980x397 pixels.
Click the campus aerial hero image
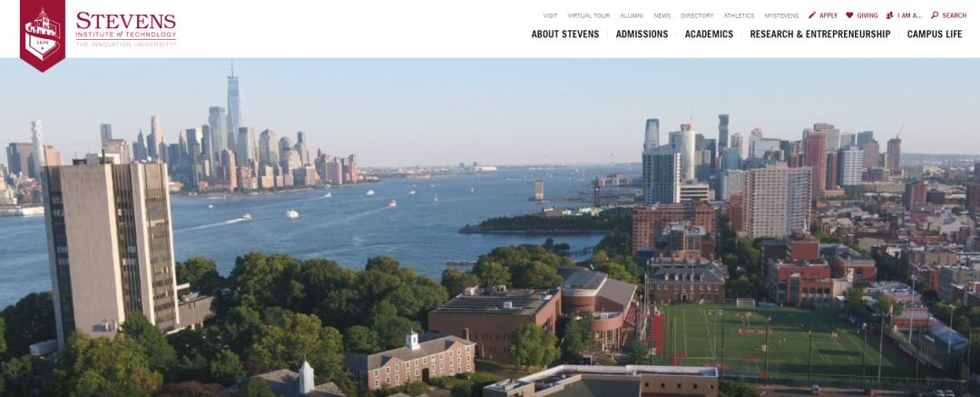[490, 227]
